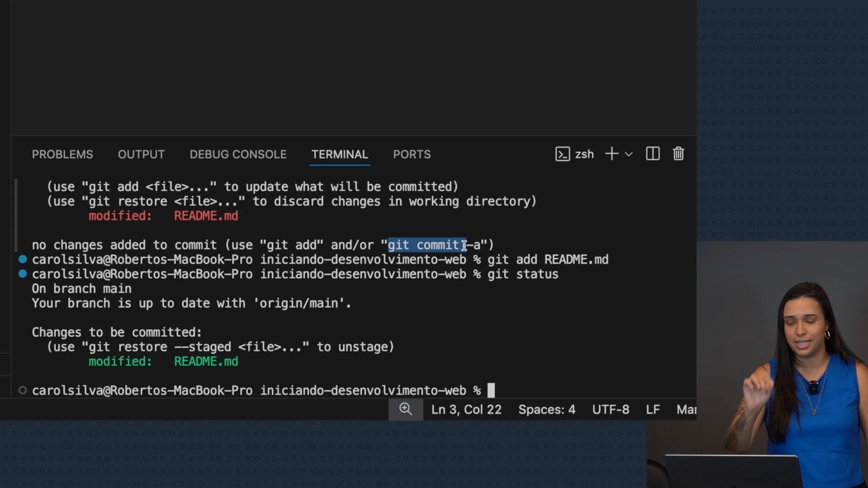
Task: Click the terminal cursor at prompt end
Action: (x=491, y=390)
